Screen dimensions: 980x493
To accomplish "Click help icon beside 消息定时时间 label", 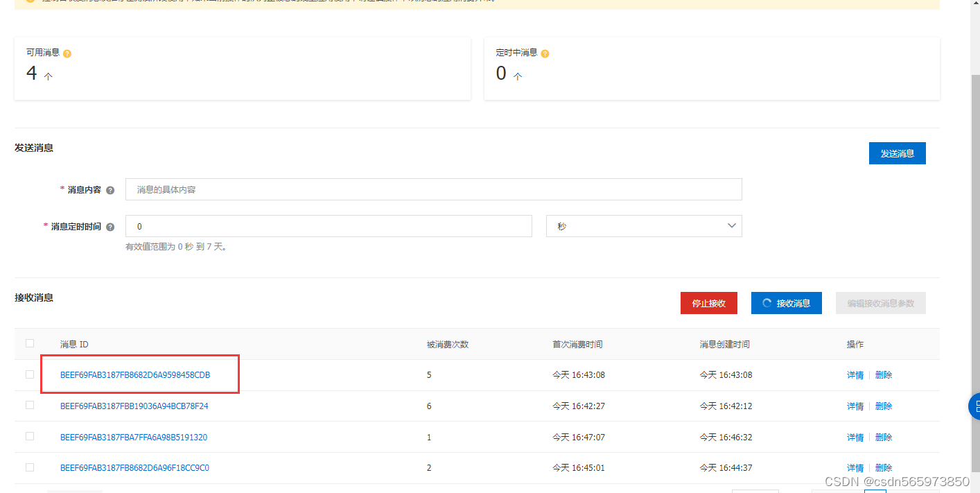I will [x=110, y=227].
